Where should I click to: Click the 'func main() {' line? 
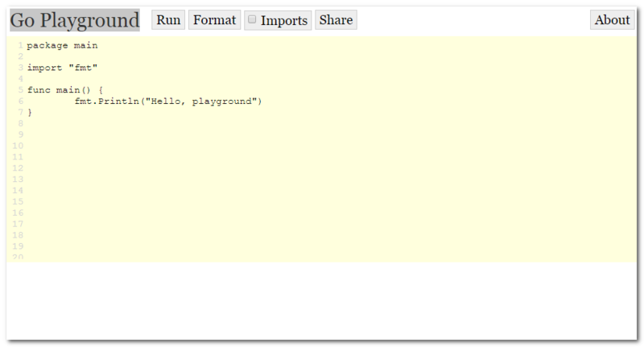pyautogui.click(x=65, y=89)
